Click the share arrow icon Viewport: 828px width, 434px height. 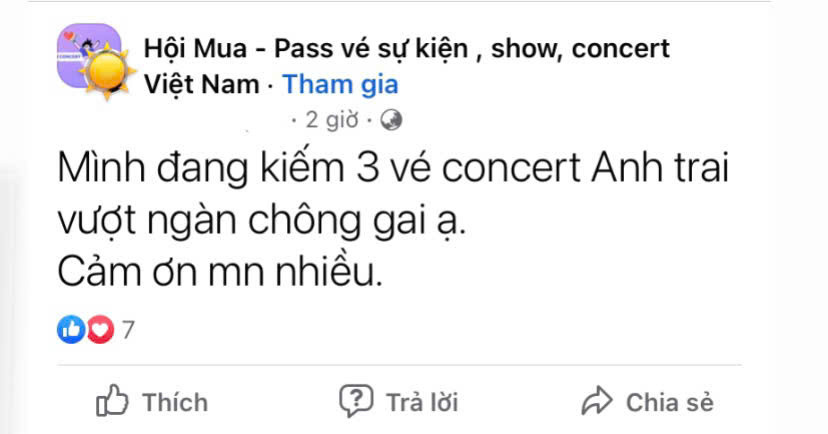coord(596,402)
